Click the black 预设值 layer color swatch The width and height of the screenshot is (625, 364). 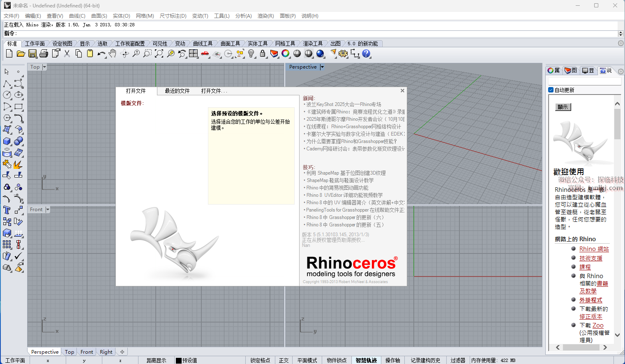[179, 360]
